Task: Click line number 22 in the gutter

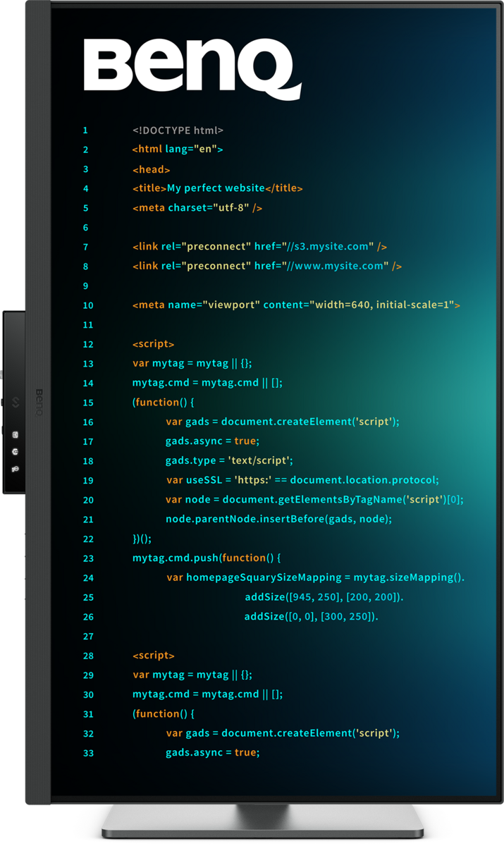Action: pyautogui.click(x=87, y=539)
